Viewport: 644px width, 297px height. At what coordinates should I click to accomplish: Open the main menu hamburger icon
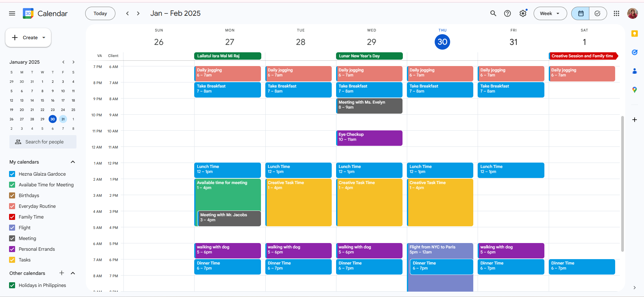(12, 13)
